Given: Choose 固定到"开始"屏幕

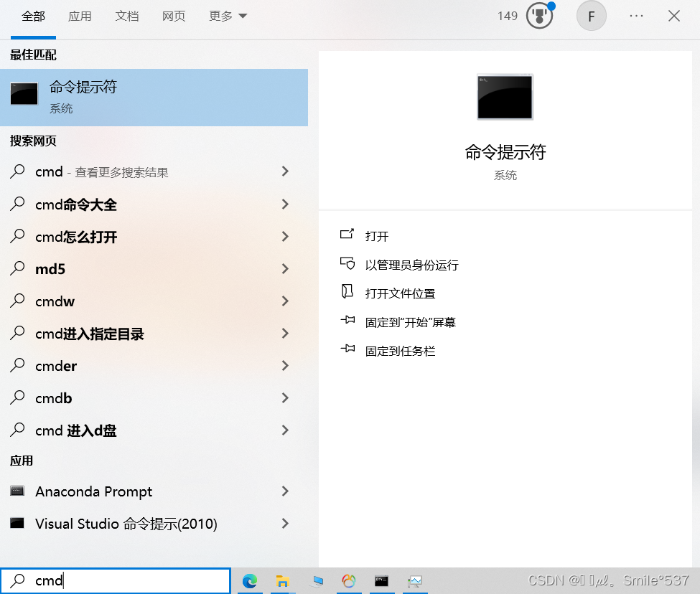Looking at the screenshot, I should tap(398, 321).
